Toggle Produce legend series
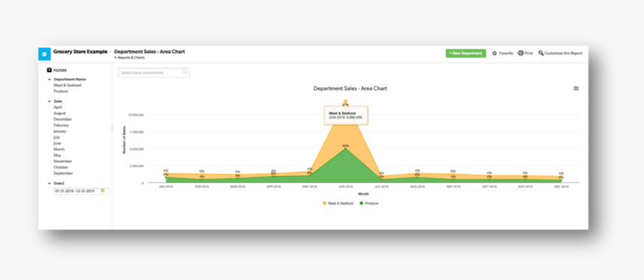Image resolution: width=644 pixels, height=280 pixels. 369,203
